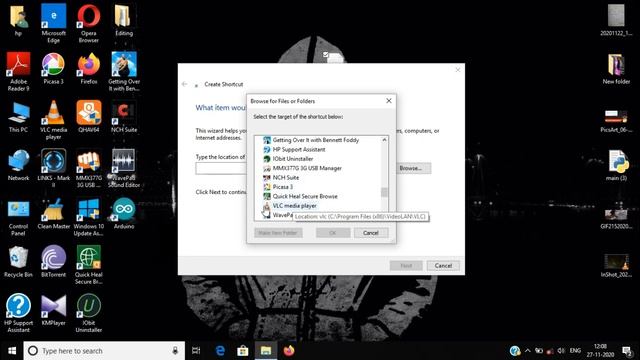
Task: Click Cancel in Browse for Files dialog
Action: pyautogui.click(x=371, y=233)
